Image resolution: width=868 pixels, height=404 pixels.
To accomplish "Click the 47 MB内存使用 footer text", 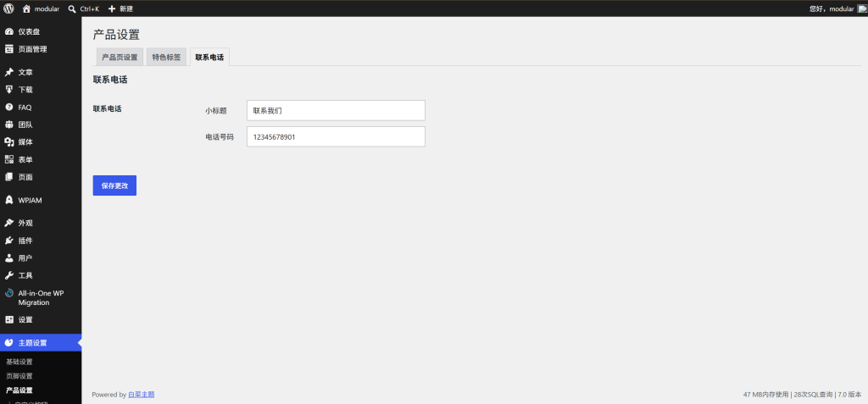I will point(765,395).
